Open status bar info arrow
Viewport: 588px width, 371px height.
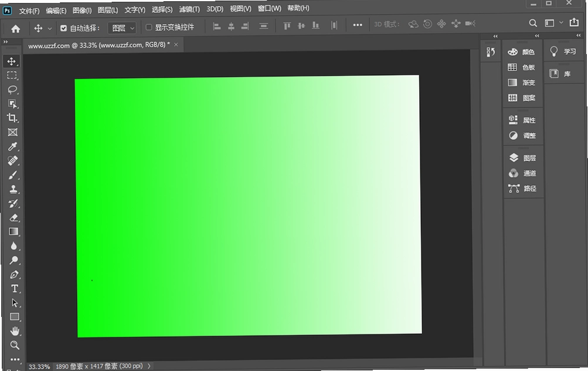[x=149, y=366]
